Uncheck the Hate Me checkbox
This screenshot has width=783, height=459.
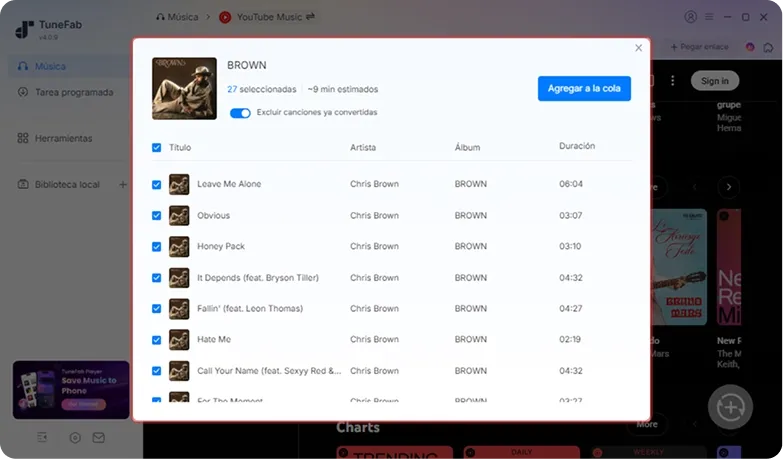click(156, 340)
